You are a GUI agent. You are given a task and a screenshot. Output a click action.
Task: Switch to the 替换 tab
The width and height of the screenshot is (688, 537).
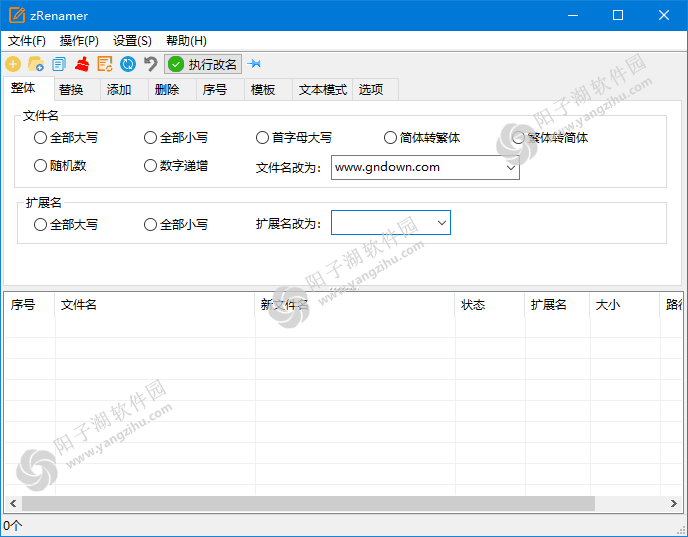tap(77, 90)
